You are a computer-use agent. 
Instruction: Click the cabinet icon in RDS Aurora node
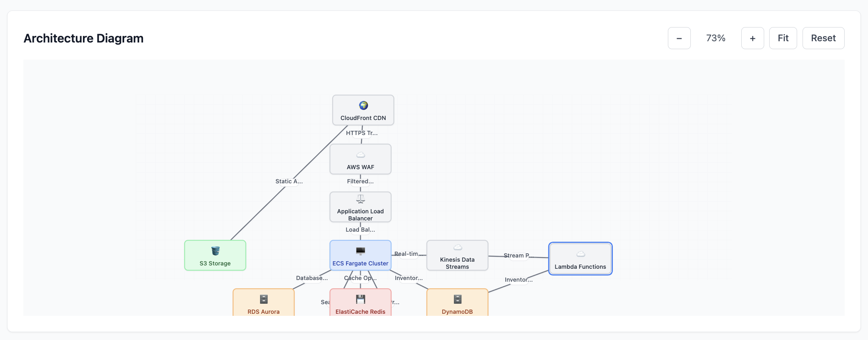(x=263, y=299)
